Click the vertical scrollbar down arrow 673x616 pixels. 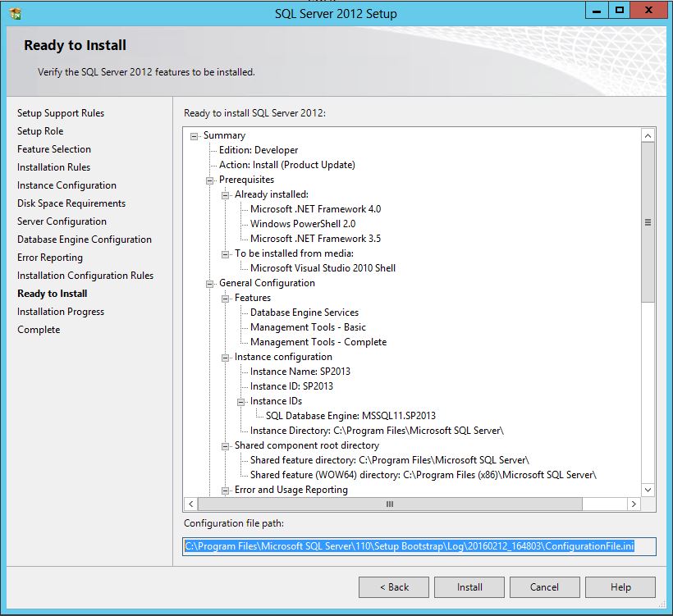(648, 490)
